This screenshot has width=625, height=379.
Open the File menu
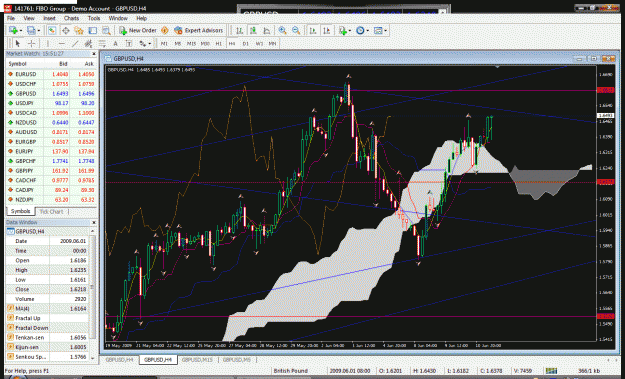pyautogui.click(x=11, y=18)
